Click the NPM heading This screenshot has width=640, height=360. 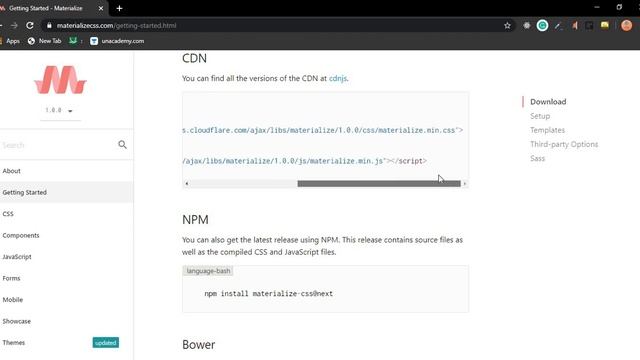click(195, 220)
